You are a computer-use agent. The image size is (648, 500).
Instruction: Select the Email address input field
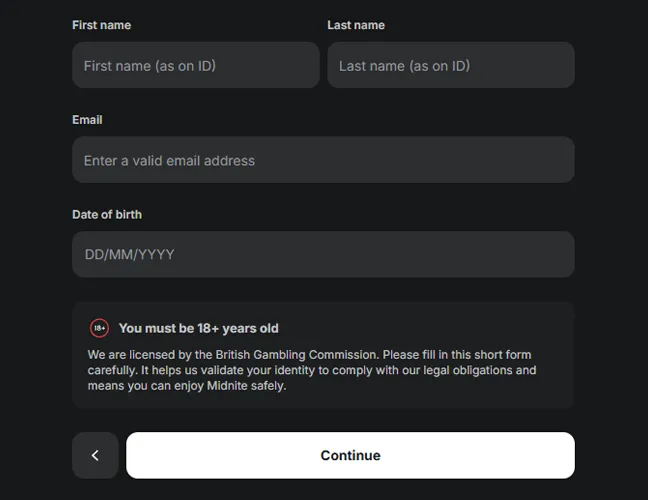[x=323, y=160]
